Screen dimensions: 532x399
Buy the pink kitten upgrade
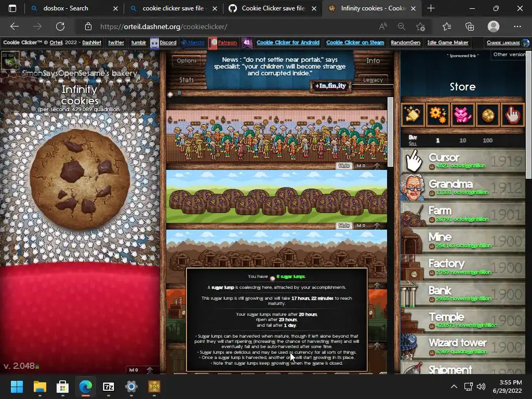tap(462, 115)
